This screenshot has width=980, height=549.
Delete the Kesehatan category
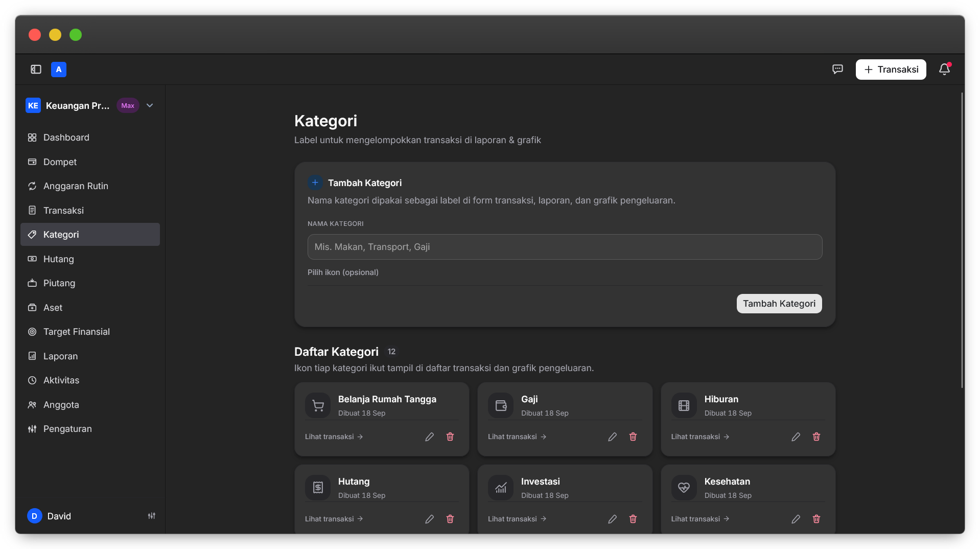[x=816, y=519]
